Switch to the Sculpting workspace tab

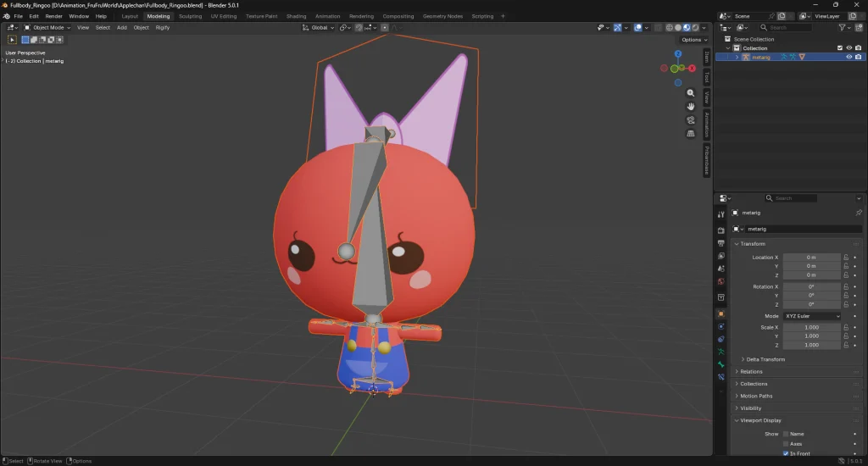click(191, 16)
